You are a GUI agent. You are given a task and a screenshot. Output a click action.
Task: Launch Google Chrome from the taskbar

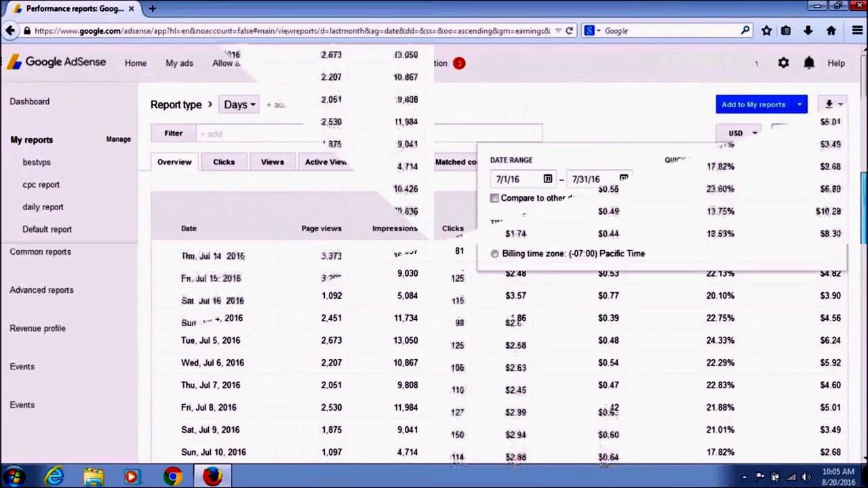pyautogui.click(x=173, y=476)
